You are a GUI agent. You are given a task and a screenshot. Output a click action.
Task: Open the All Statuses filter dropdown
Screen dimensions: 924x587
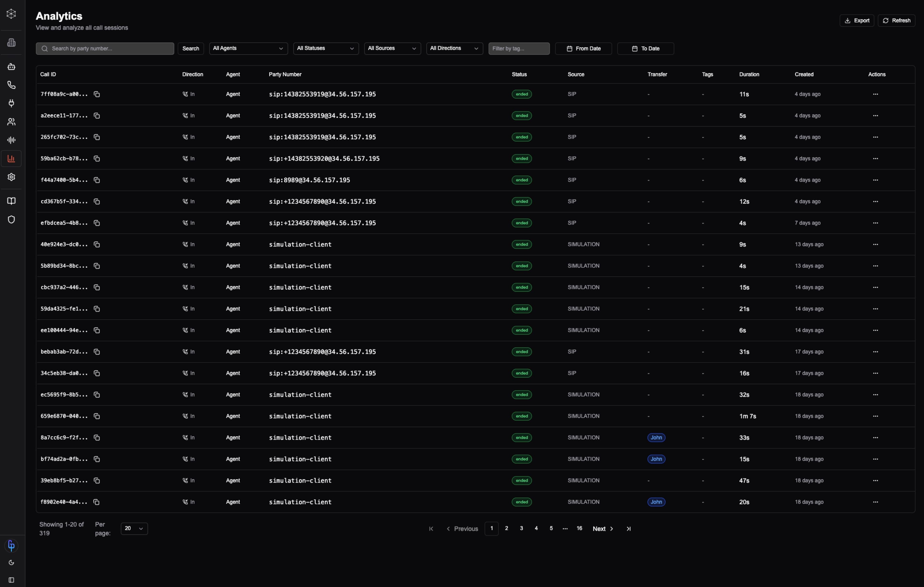click(325, 48)
